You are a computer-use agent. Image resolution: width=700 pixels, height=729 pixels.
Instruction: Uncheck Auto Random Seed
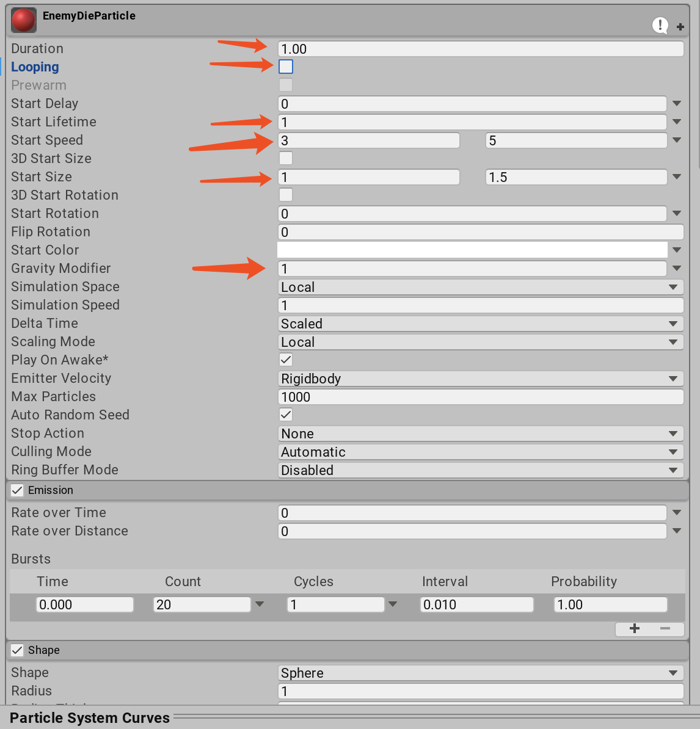[x=286, y=414]
